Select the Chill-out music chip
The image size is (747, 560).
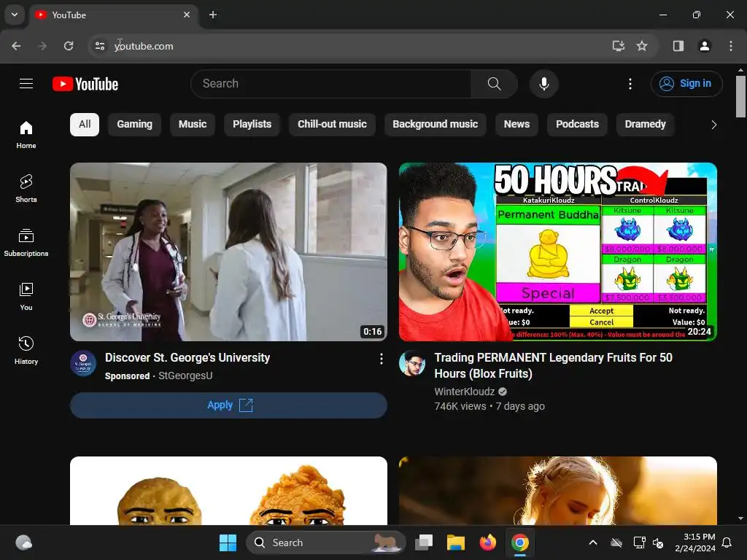332,124
